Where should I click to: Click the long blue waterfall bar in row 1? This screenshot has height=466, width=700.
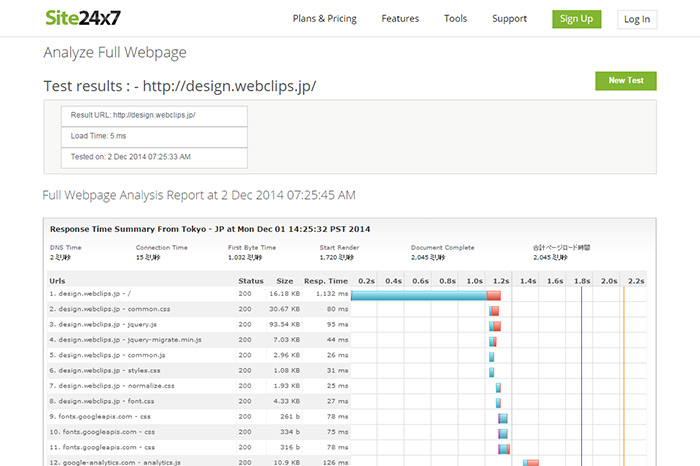[419, 295]
